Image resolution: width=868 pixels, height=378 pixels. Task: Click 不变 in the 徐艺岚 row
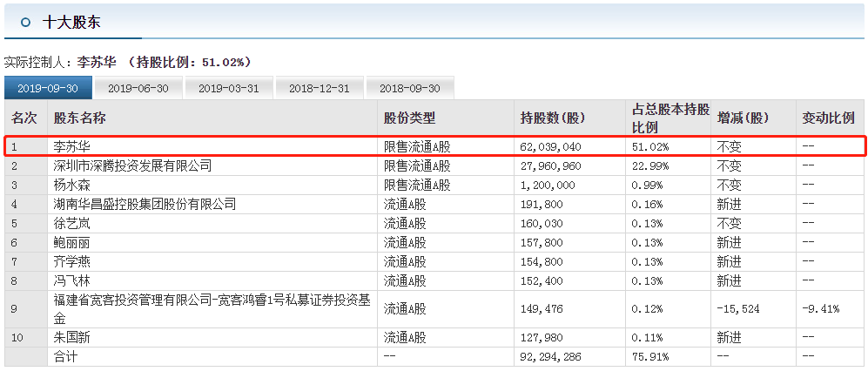(729, 224)
